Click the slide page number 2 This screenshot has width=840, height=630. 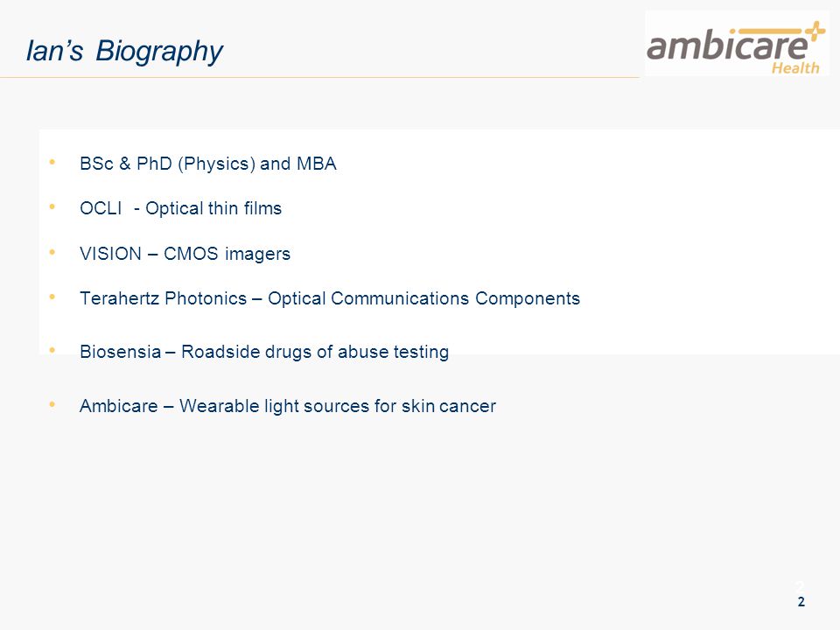(801, 602)
